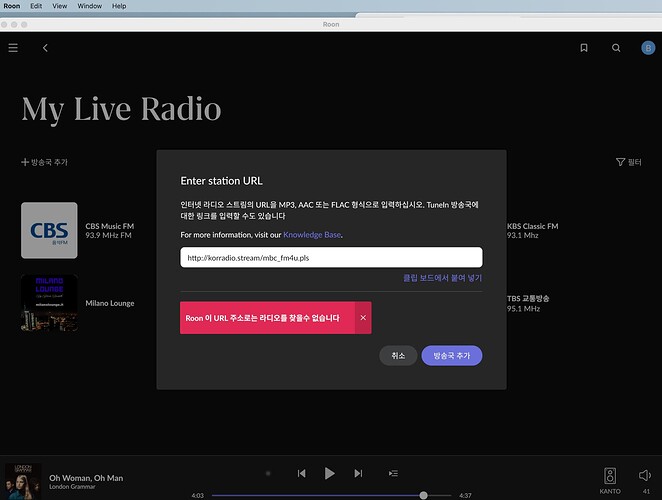Click Milano Lounge station name
Image resolution: width=662 pixels, height=500 pixels.
pyautogui.click(x=110, y=303)
